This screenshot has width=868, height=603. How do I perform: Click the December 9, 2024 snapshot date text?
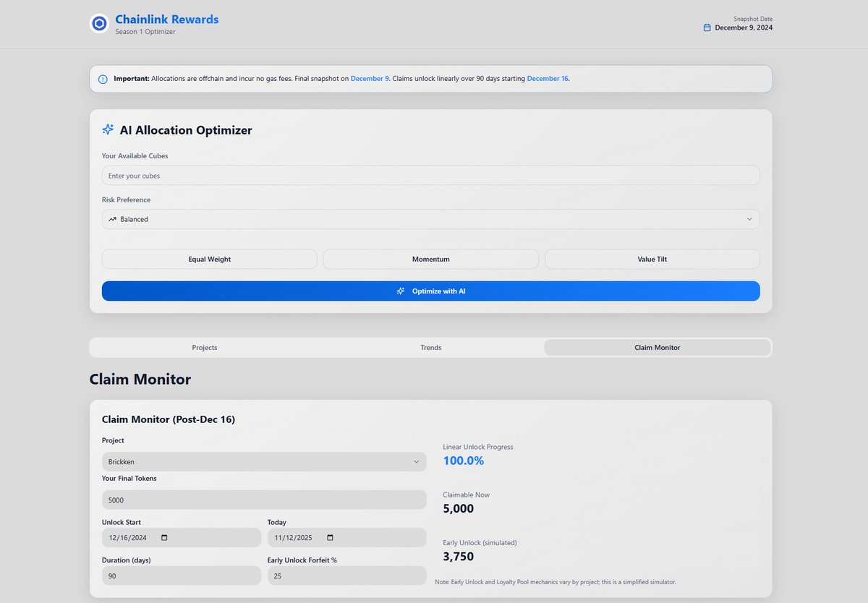point(744,27)
